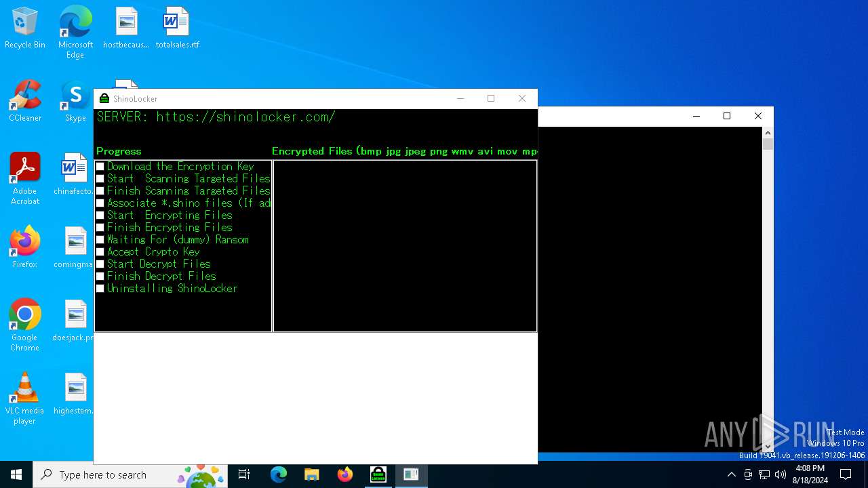Image resolution: width=868 pixels, height=488 pixels.
Task: Open the network icon in the system tray
Action: [x=764, y=474]
